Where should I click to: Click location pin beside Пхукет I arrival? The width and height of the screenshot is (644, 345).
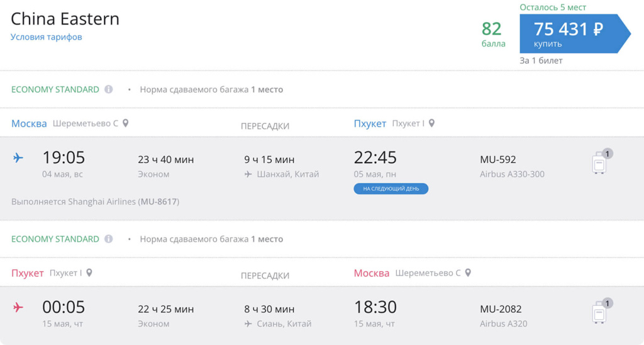tap(431, 123)
